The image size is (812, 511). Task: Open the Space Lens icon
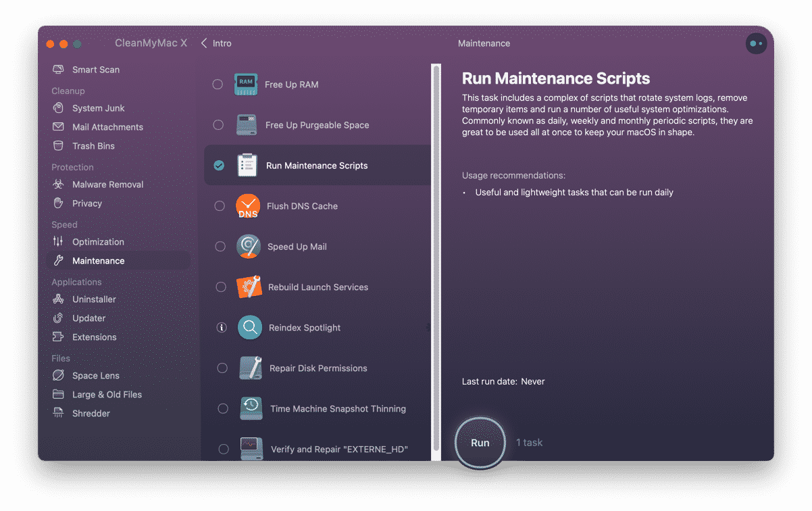[59, 376]
